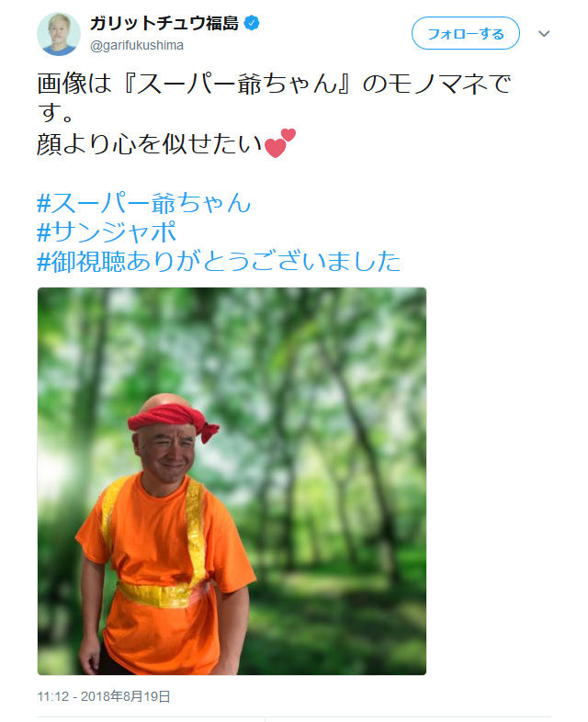Click the フォローする follow button
This screenshot has width=588, height=722.
(466, 33)
